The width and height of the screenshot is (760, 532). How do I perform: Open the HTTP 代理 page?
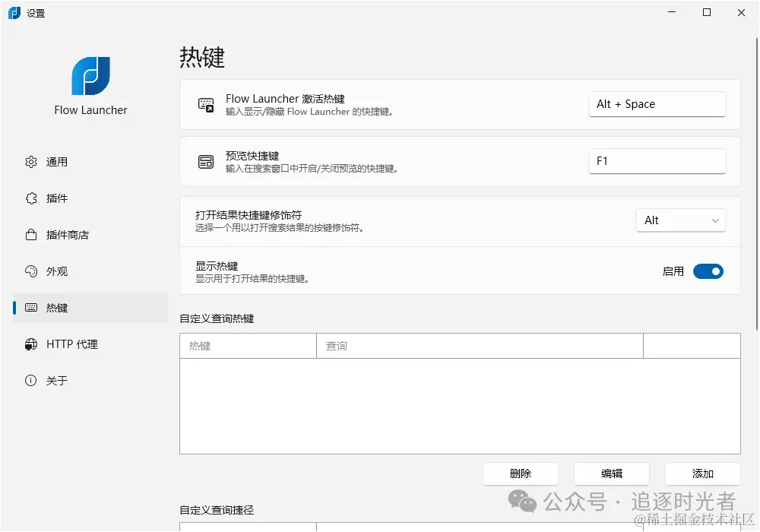pos(90,344)
